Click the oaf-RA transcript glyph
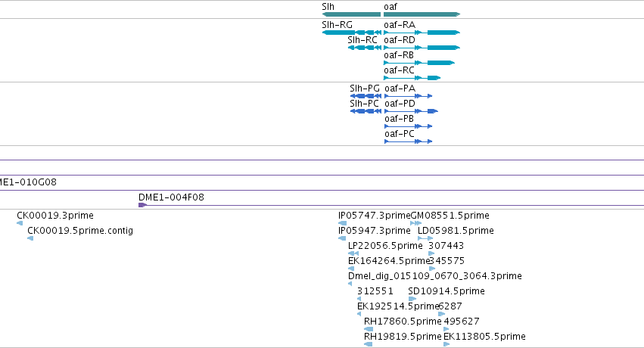The height and width of the screenshot is (348, 644). (422, 33)
